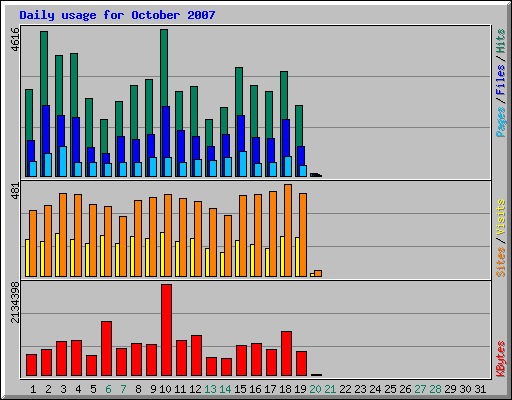Click the green day '27' axis label
This screenshot has height=400, width=512.
click(x=420, y=389)
